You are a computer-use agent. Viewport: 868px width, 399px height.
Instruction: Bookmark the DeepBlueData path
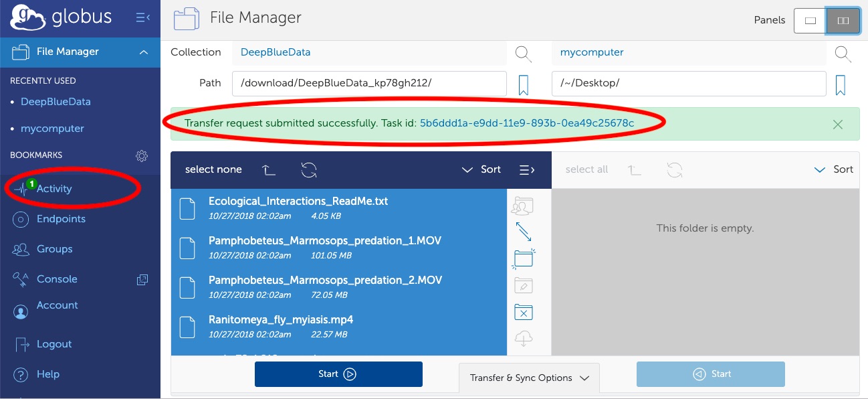coord(524,84)
